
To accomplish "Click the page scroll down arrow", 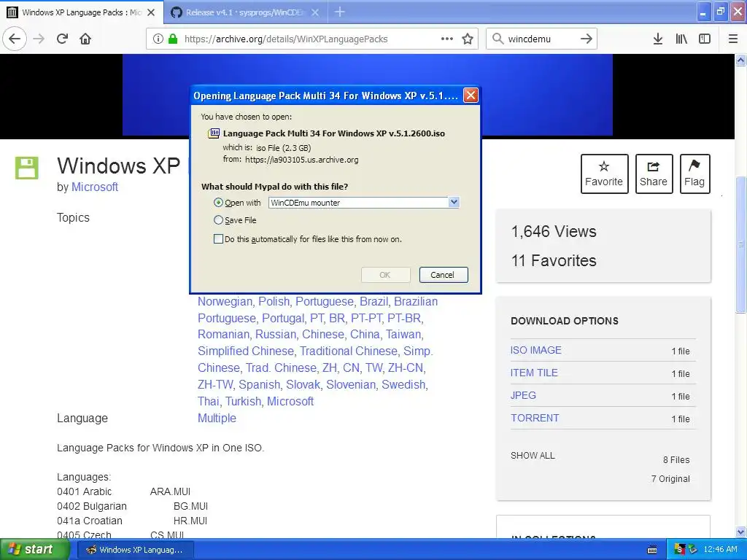I will click(x=741, y=532).
